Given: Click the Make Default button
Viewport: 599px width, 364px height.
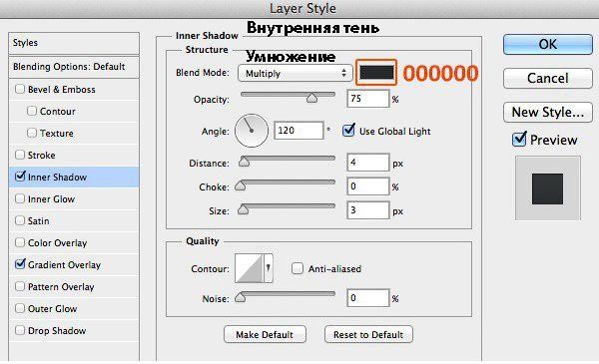Looking at the screenshot, I should click(x=265, y=335).
